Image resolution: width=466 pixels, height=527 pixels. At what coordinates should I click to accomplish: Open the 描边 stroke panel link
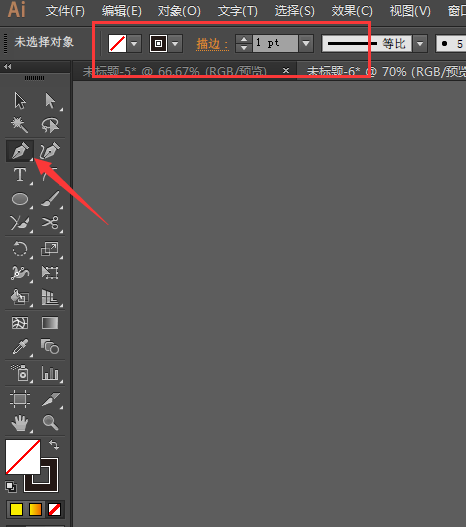[x=212, y=44]
